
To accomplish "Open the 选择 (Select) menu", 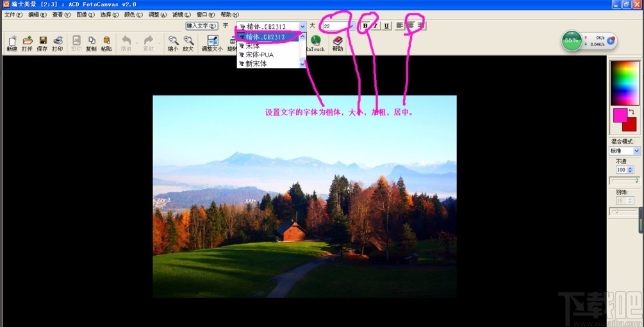I will [109, 14].
